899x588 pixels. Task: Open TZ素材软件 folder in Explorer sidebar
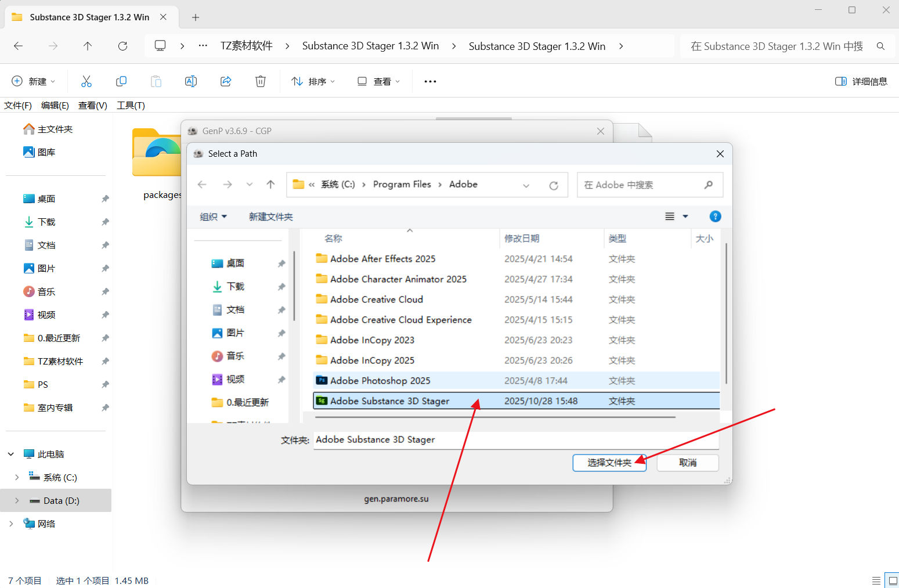coord(53,361)
